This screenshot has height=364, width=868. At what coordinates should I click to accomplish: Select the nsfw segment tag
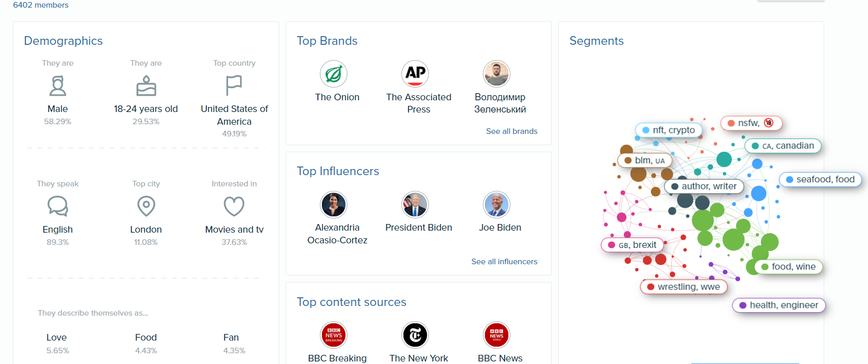pos(751,123)
